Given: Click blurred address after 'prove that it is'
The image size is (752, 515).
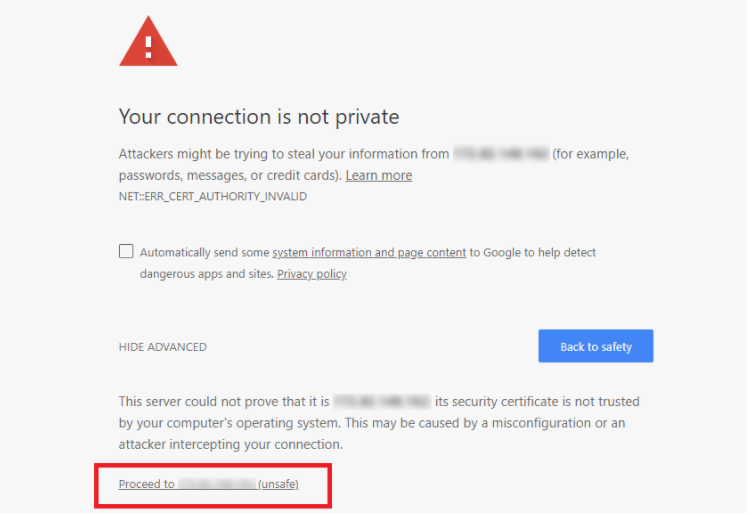Looking at the screenshot, I should [382, 401].
